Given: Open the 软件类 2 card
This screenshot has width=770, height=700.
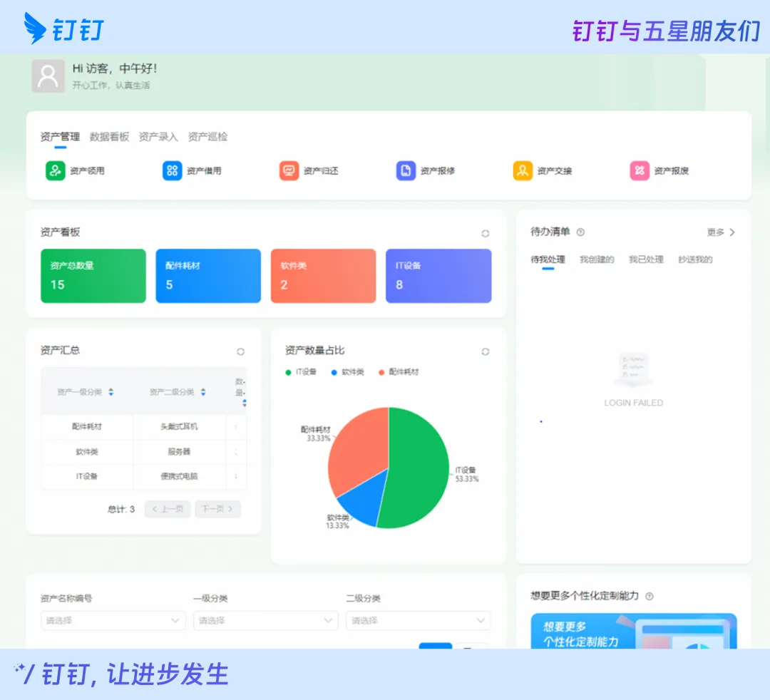Looking at the screenshot, I should tap(323, 276).
